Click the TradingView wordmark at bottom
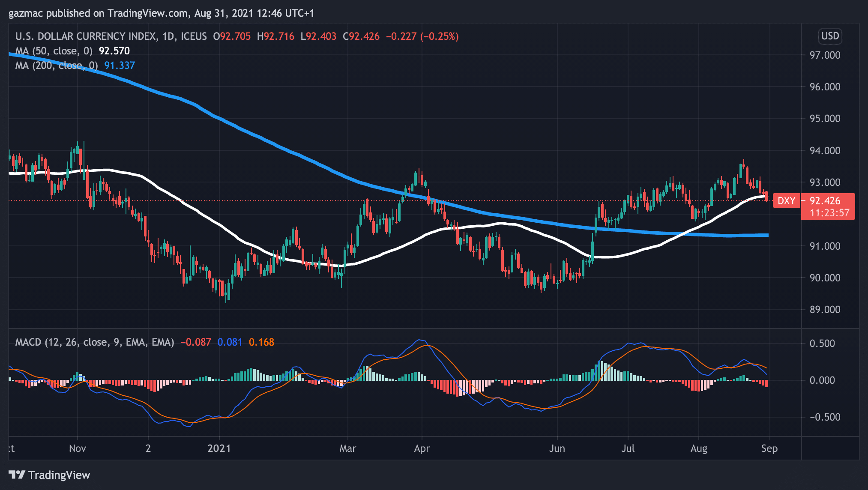This screenshot has height=490, width=868. [x=59, y=475]
